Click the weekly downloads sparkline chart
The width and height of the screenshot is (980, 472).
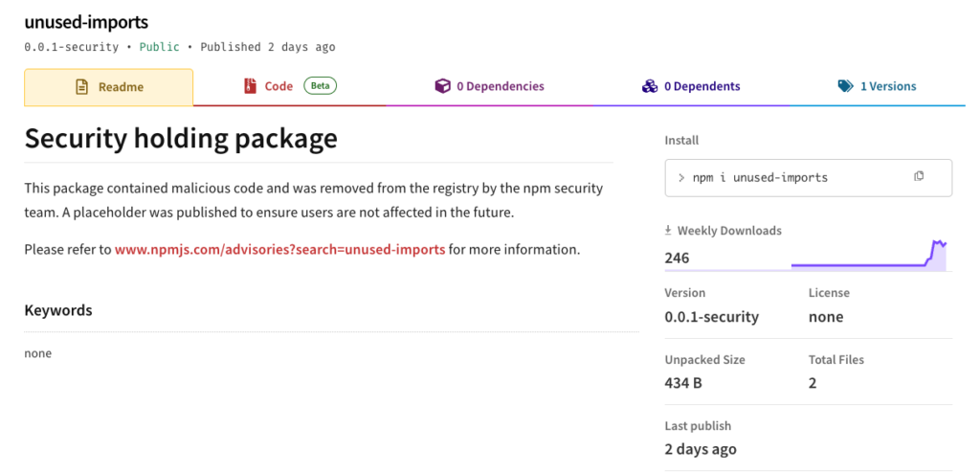coord(868,256)
